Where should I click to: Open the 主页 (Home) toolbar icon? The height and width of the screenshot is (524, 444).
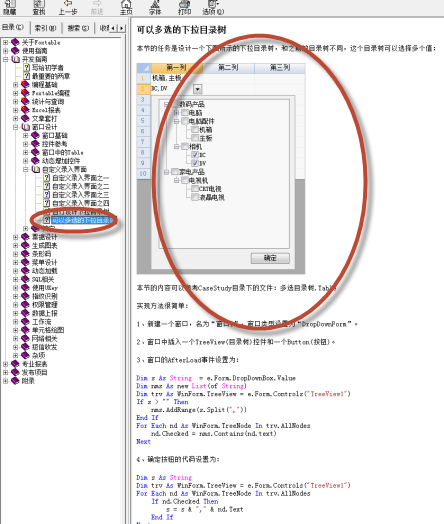[x=126, y=7]
